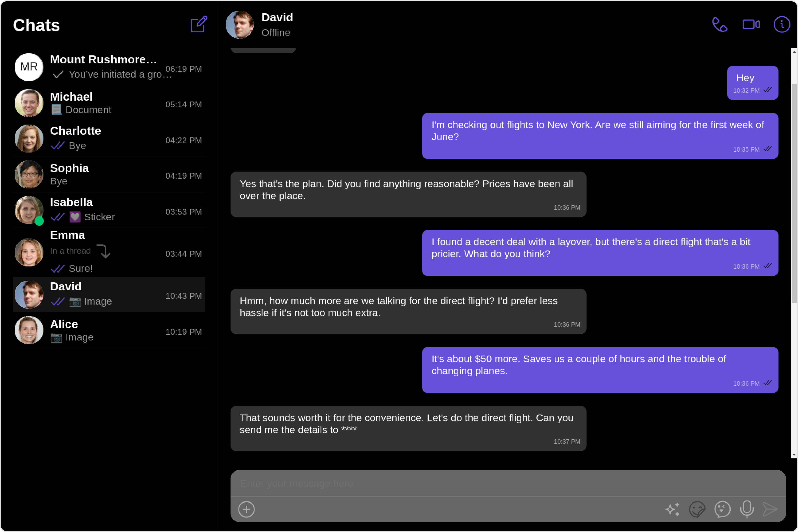The height and width of the screenshot is (532, 798).
Task: Open Emma's thread reply conversation
Action: click(109, 252)
